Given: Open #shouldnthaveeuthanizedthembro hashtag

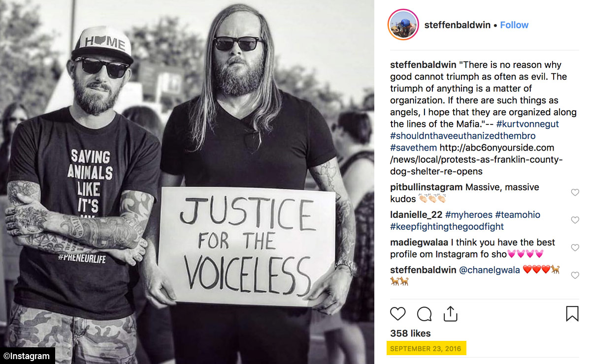Looking at the screenshot, I should (463, 136).
